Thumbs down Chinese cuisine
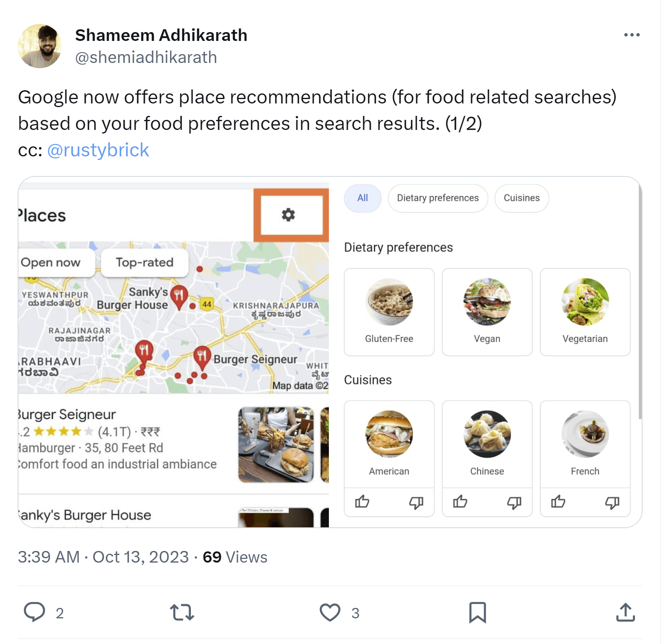Screen dimensions: 665x644 514,502
